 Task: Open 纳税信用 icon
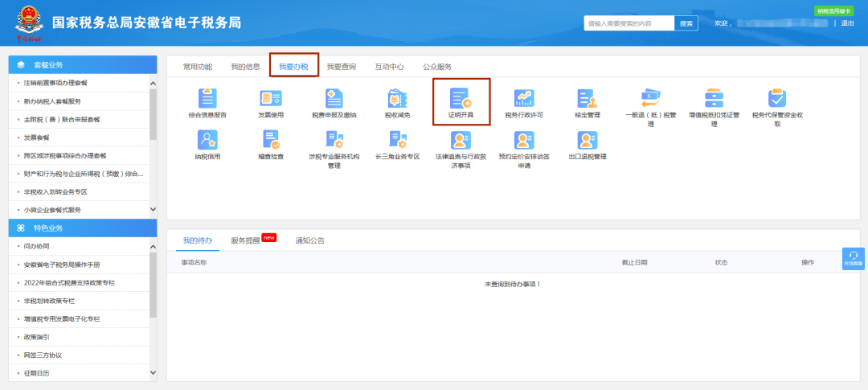point(207,140)
